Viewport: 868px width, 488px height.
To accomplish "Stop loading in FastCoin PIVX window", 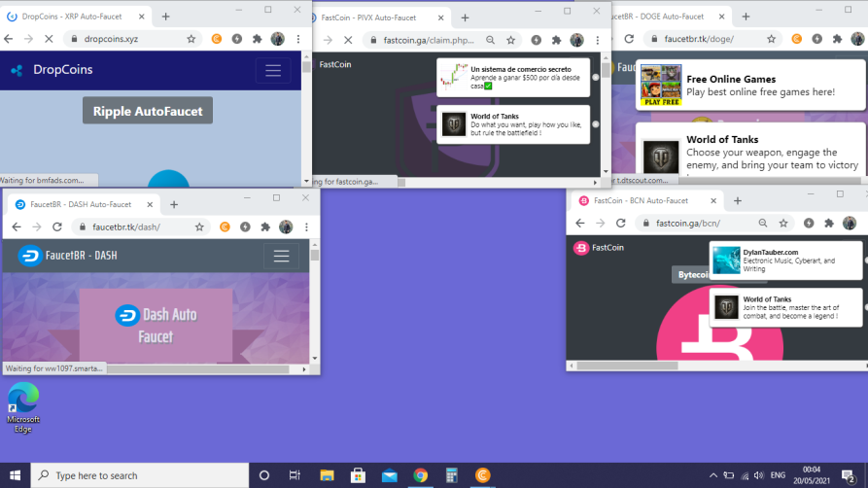I will (x=348, y=40).
